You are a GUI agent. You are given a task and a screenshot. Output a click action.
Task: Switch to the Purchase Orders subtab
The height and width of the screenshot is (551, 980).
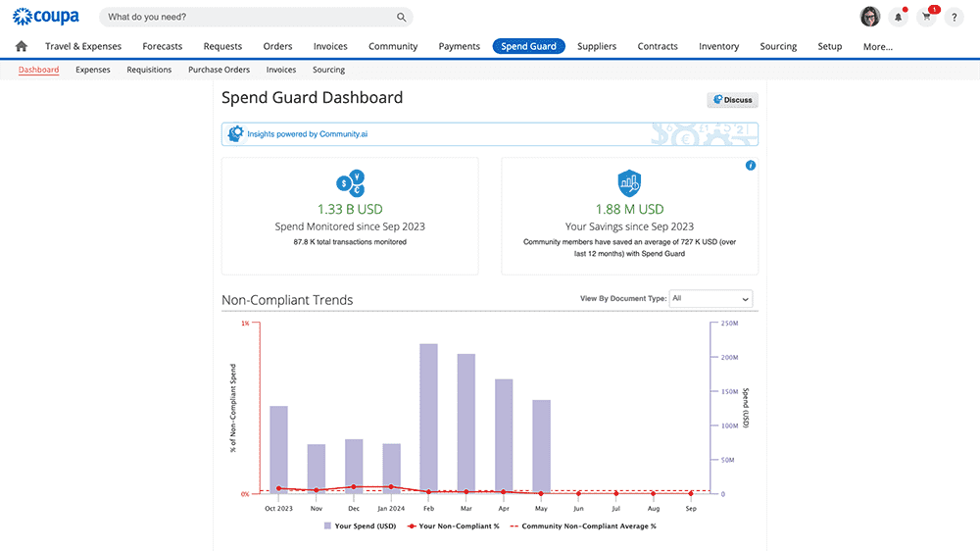point(219,70)
